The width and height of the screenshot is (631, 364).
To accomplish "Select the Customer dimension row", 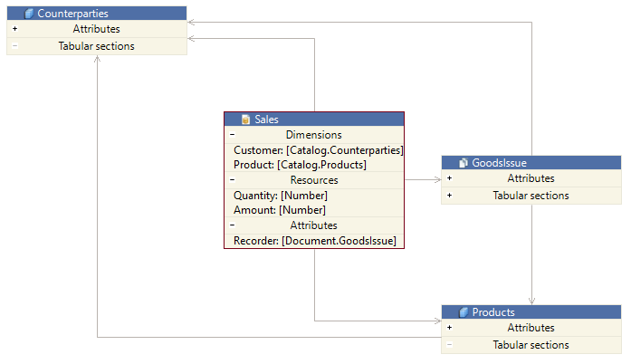I will [x=318, y=150].
